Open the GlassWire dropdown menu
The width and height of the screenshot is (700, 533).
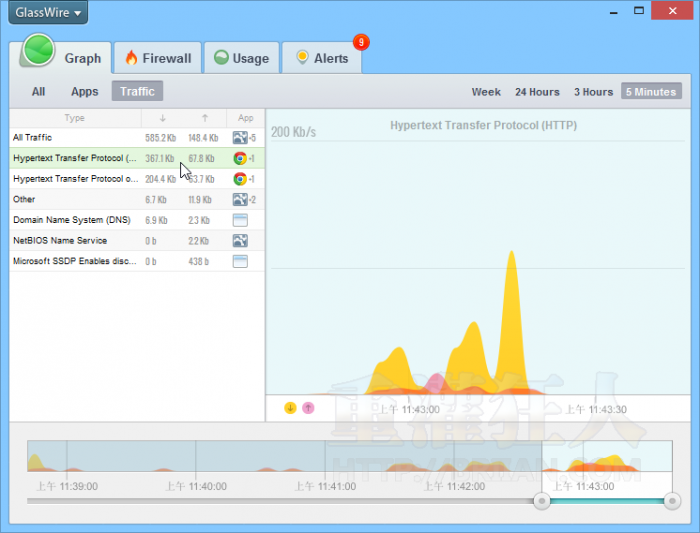48,13
